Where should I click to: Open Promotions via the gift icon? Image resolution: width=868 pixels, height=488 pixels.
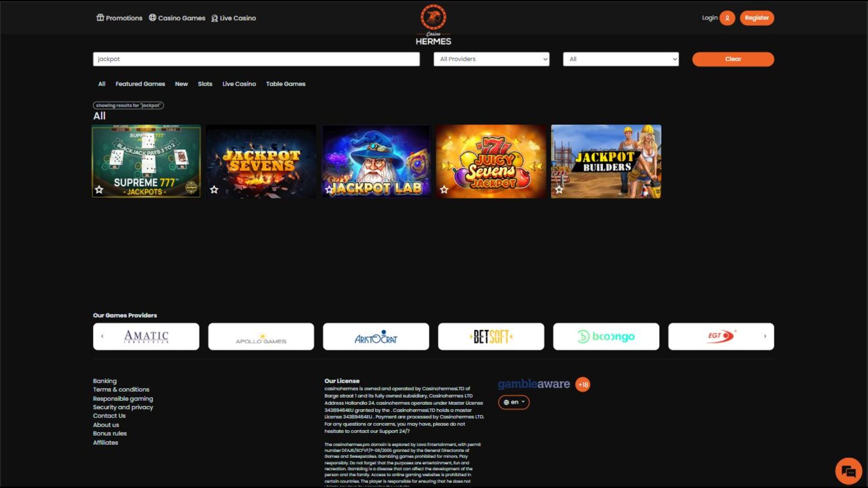click(100, 18)
